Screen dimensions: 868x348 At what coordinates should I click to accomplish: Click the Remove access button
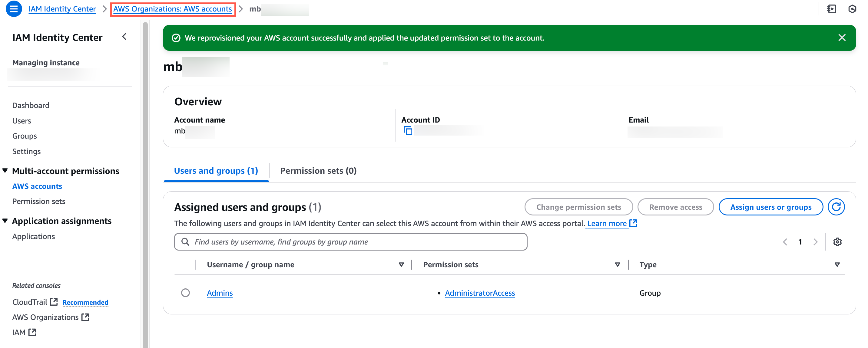[x=676, y=207]
